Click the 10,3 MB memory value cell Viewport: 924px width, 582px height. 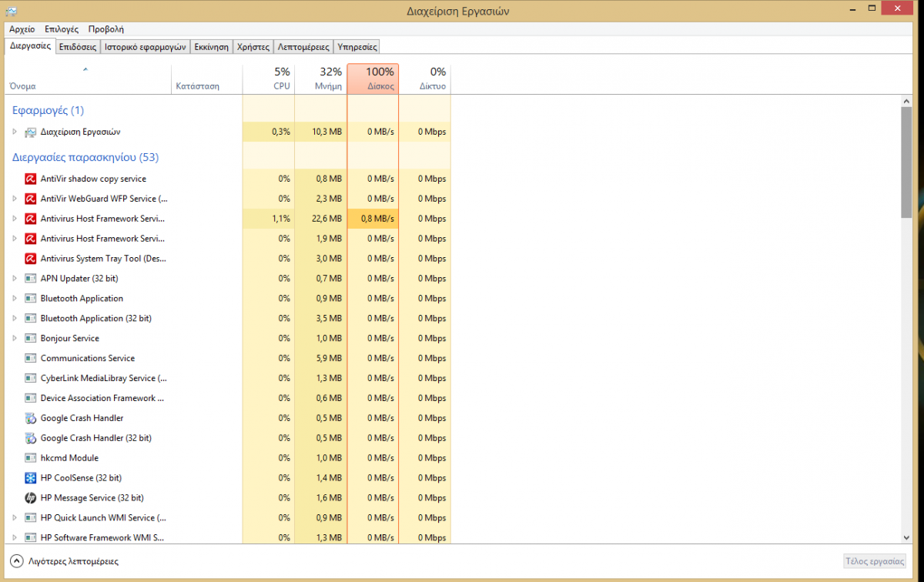(320, 132)
